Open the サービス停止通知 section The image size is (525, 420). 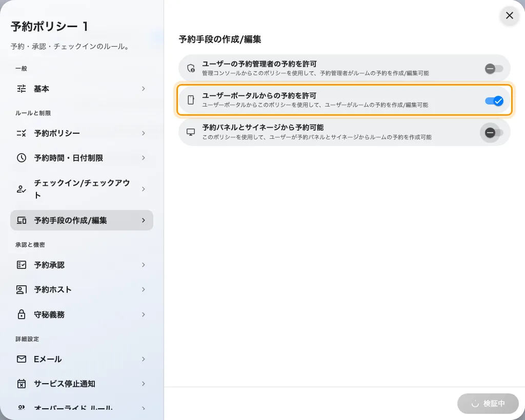point(82,384)
